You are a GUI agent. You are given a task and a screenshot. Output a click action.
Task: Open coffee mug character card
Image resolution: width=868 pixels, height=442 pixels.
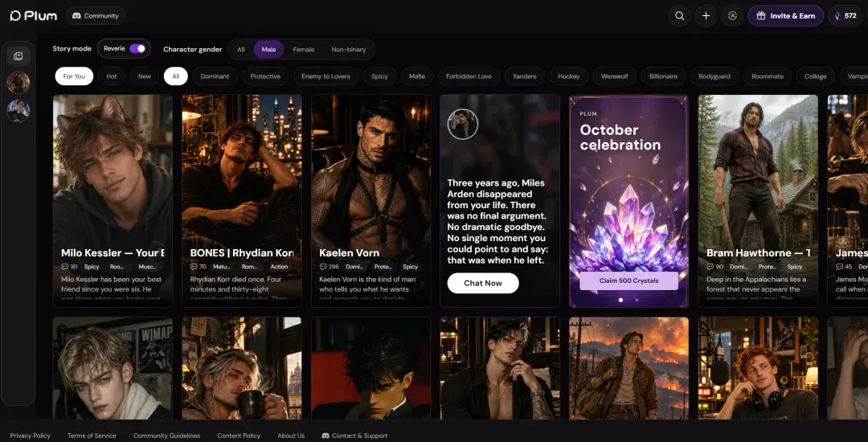[x=242, y=368]
